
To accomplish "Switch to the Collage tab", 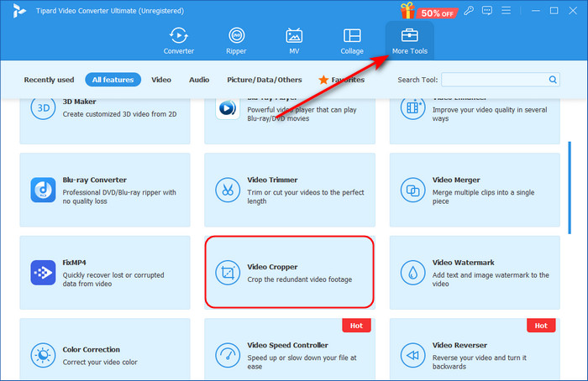I will [x=352, y=41].
